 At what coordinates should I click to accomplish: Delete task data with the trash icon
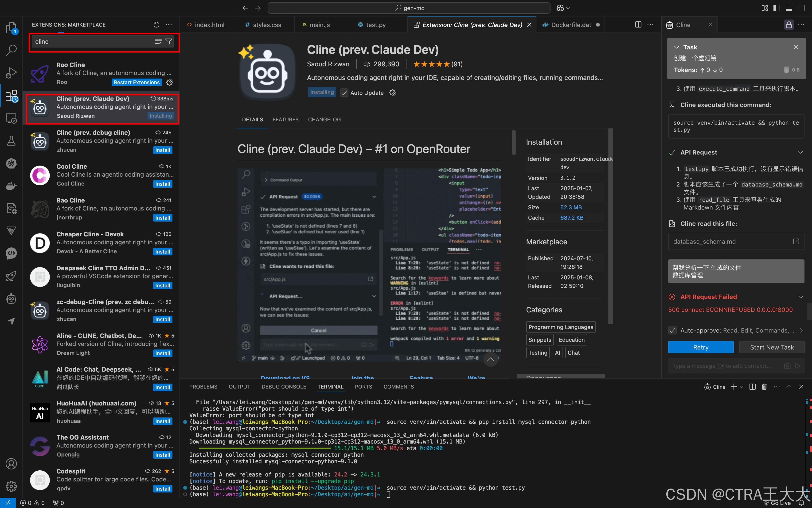(x=786, y=70)
